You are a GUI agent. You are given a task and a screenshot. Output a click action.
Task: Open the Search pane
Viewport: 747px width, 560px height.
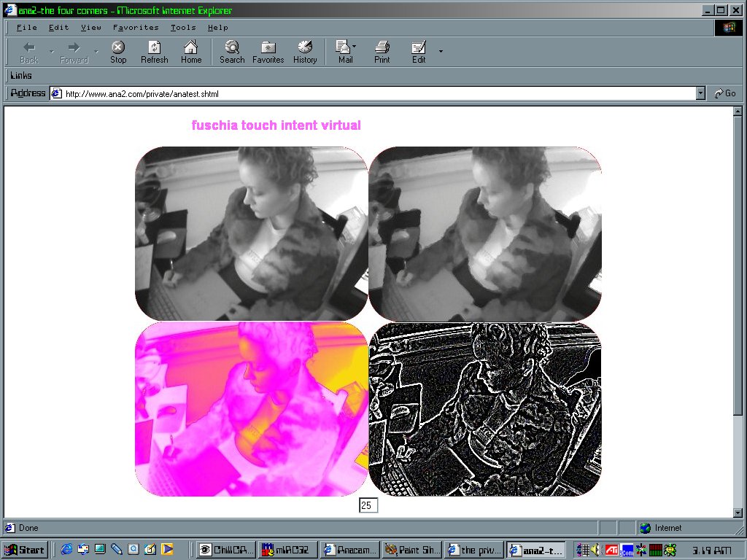(232, 52)
